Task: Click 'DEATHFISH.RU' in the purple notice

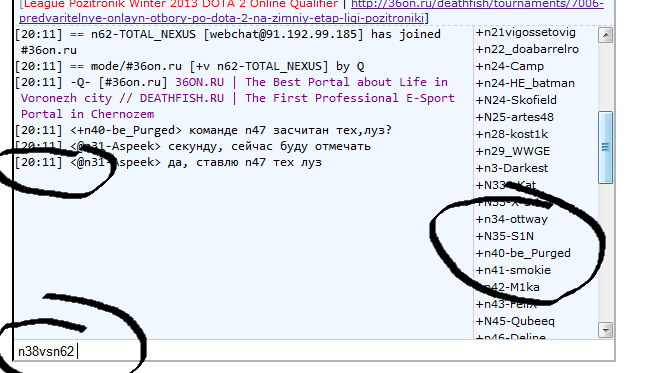Action: pyautogui.click(x=182, y=98)
